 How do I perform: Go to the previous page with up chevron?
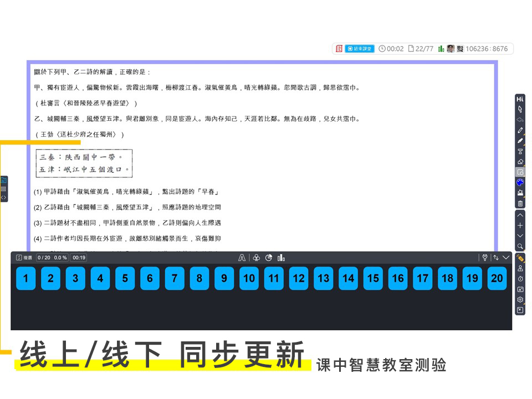(x=520, y=215)
